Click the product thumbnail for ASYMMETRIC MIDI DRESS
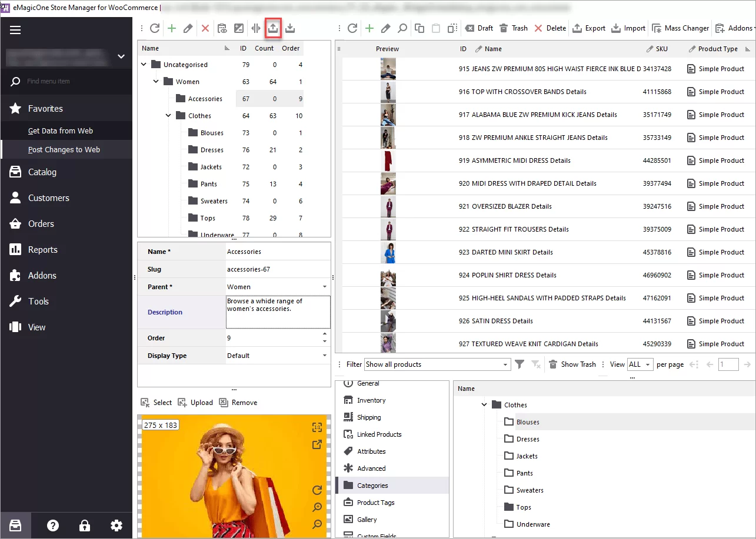The width and height of the screenshot is (756, 539). click(388, 160)
